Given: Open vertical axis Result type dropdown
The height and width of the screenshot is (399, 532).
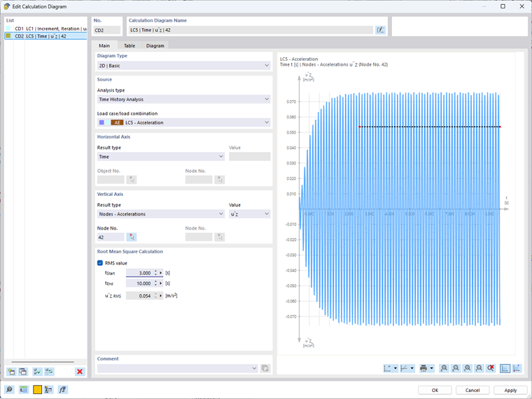Looking at the screenshot, I should 161,214.
